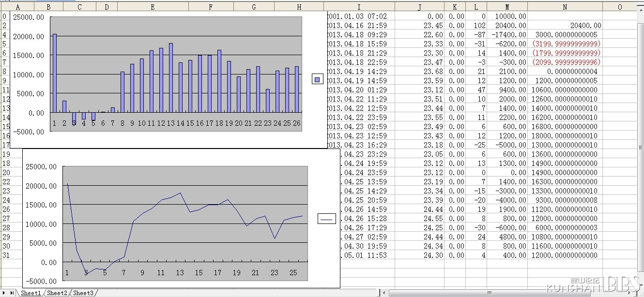Viewport: 644px width, 297px height.
Task: Select column M header
Action: (507, 7)
